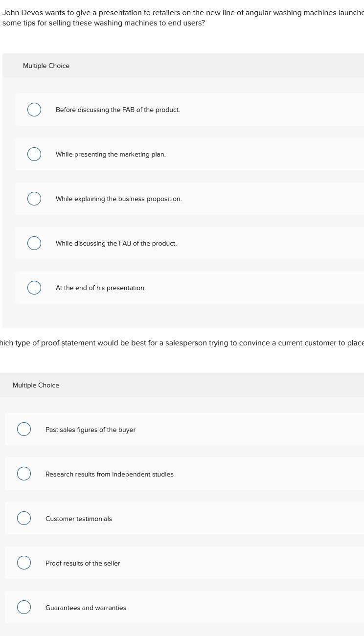Select 'Proof results of the seller' radio
364x636 pixels.
tap(24, 563)
